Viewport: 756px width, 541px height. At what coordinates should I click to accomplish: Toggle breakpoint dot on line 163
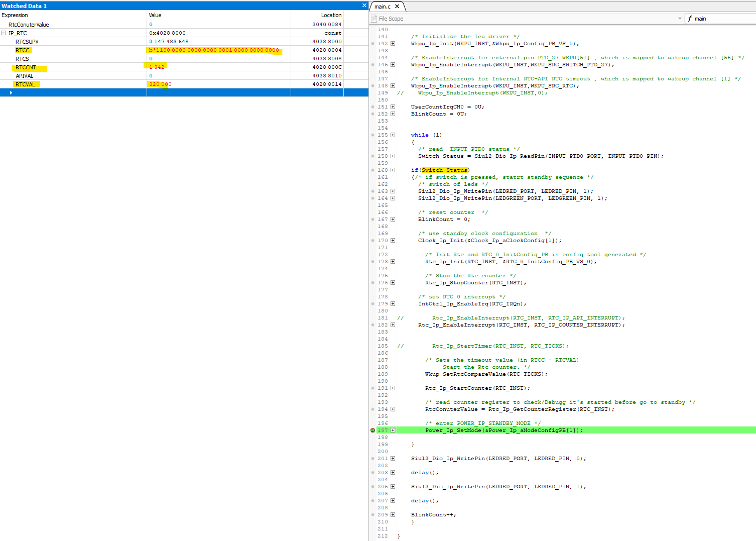pyautogui.click(x=372, y=191)
